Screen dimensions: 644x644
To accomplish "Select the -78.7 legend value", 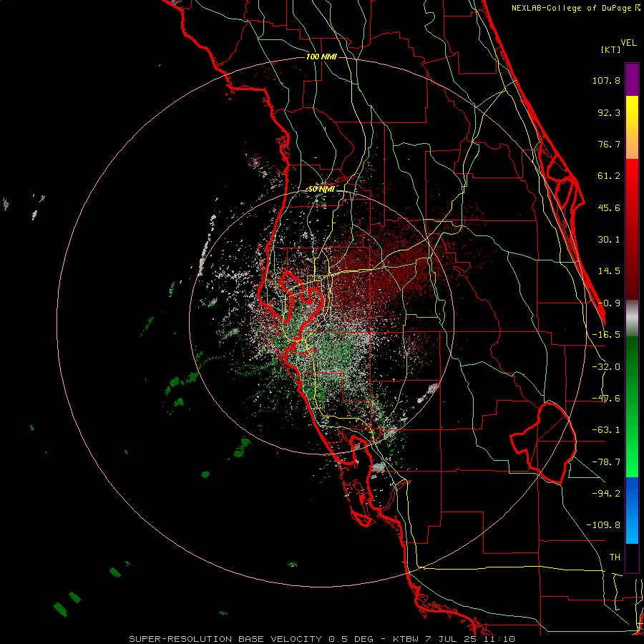I will point(606,462).
